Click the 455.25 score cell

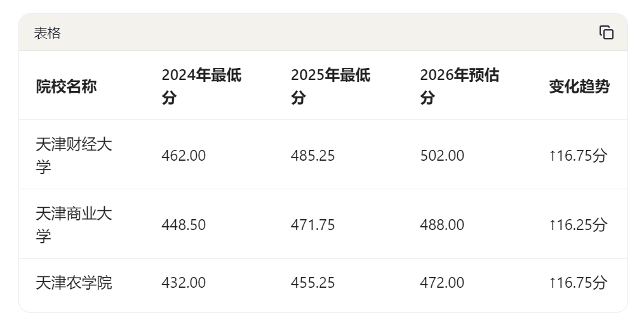313,283
